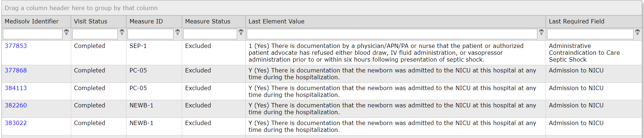Open record 384113 link
644x138 pixels.
(x=16, y=88)
